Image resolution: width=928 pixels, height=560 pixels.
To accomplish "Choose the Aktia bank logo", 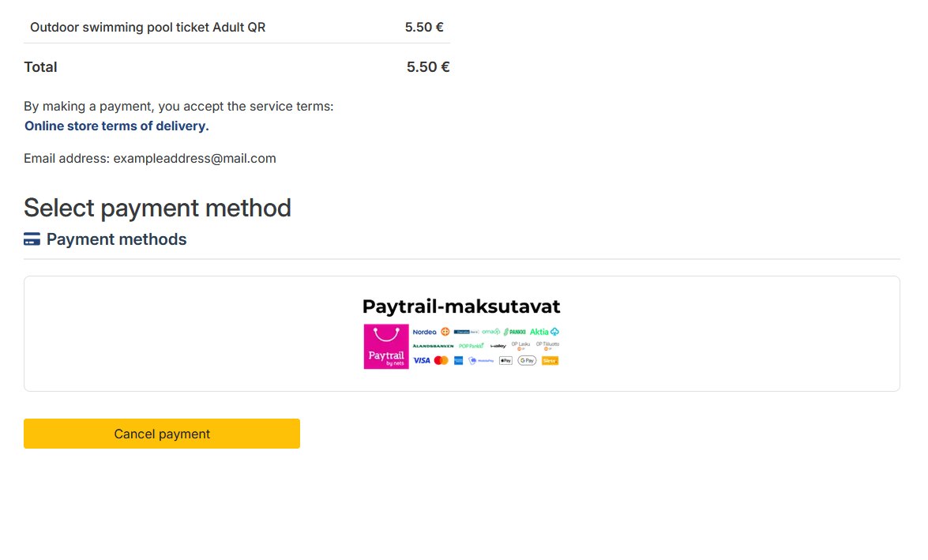I will (544, 332).
